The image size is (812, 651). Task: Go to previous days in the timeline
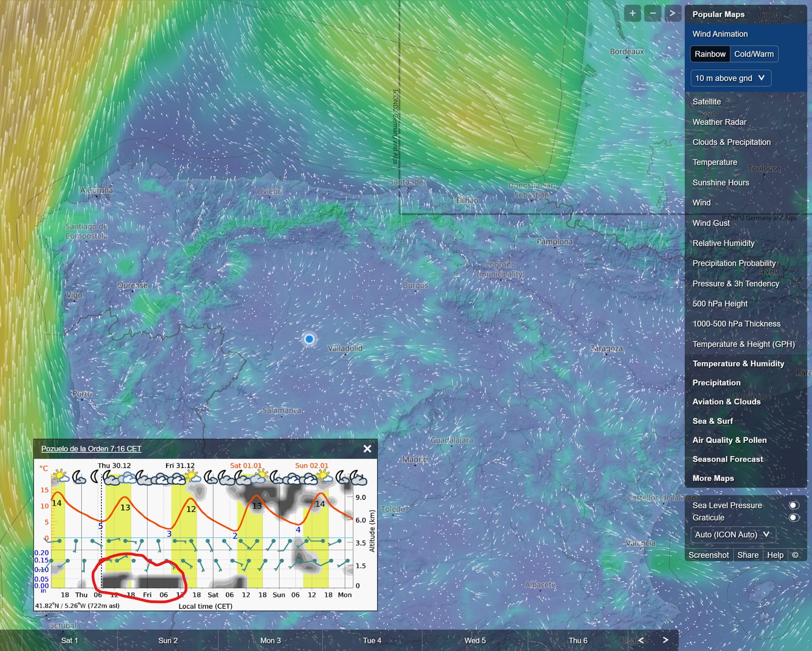pos(641,640)
